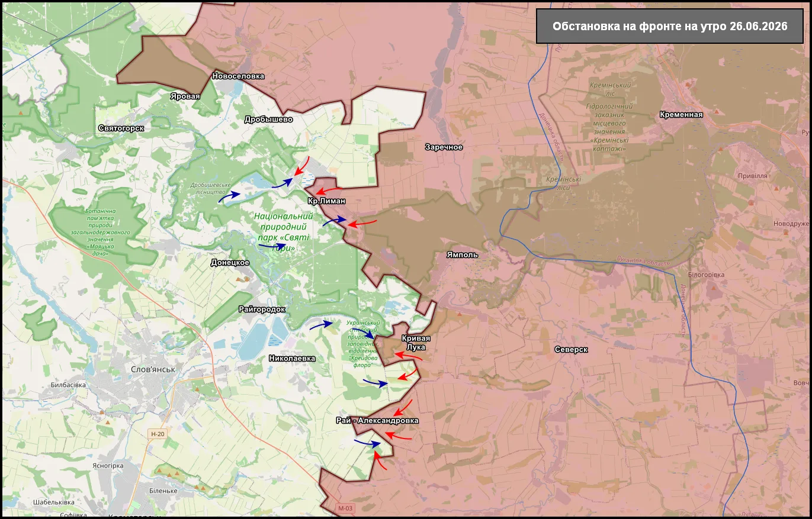Click the Кременная city label
Image resolution: width=812 pixels, height=519 pixels.
[x=681, y=115]
